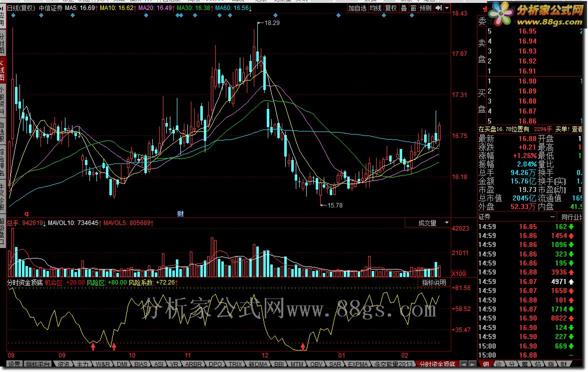This screenshot has height=372, width=588.
Task: Switch to the BIAS indicator tab
Action: tap(141, 364)
